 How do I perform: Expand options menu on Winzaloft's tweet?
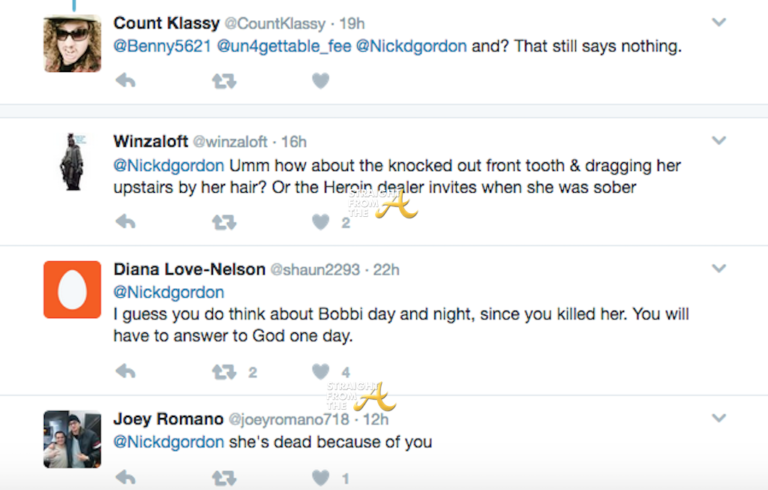718,140
